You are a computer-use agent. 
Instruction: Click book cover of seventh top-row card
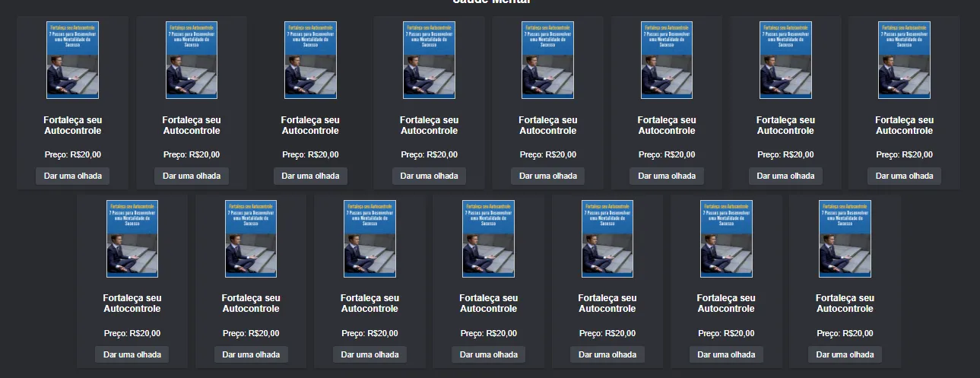[x=785, y=60]
